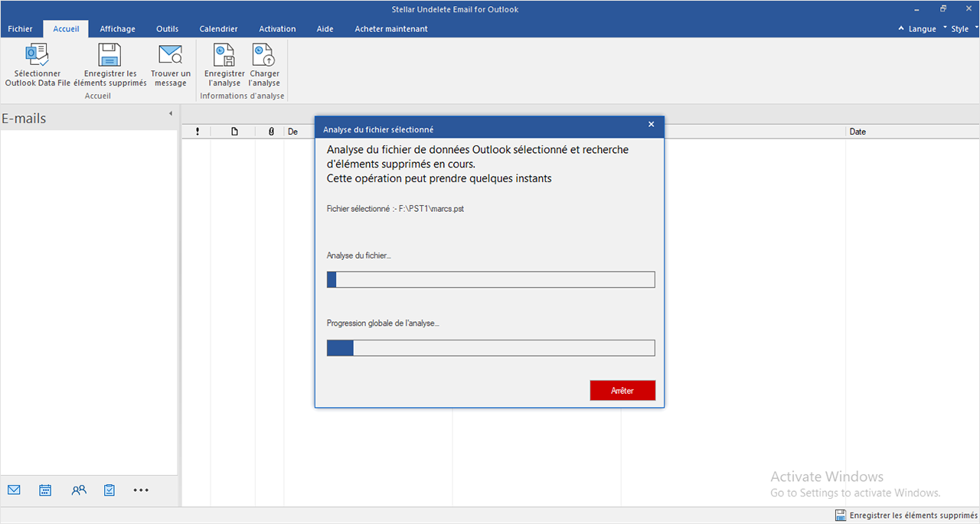
Task: Open calendar view icon in bottom navigation
Action: (45, 490)
